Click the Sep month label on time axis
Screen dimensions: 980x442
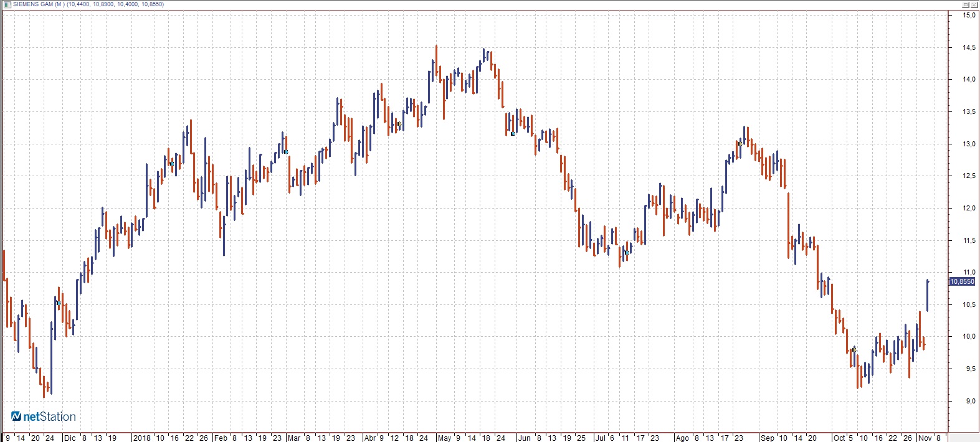767,438
